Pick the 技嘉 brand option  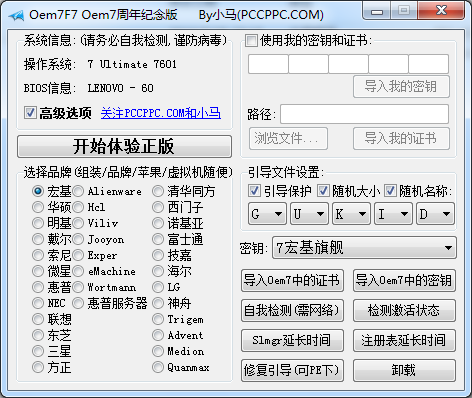[158, 255]
